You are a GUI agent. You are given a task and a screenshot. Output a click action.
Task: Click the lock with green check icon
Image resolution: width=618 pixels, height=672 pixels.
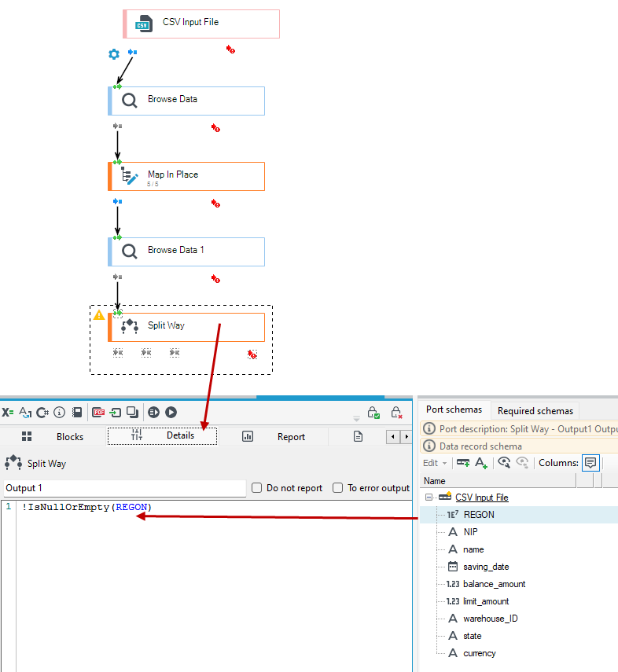(373, 413)
